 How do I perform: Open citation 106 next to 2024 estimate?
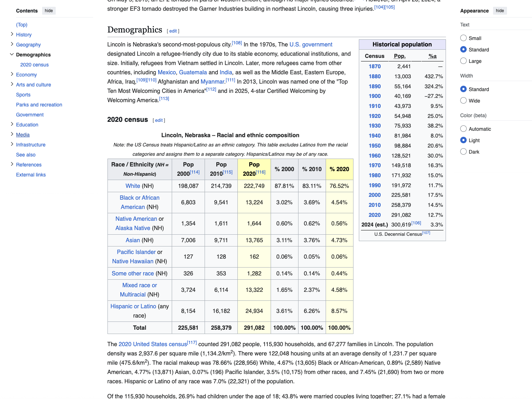pos(416,223)
